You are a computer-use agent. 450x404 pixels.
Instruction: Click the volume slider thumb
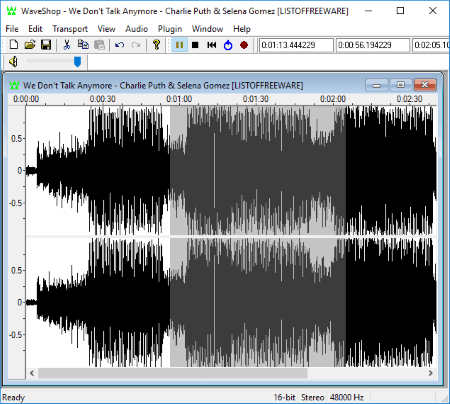coord(77,62)
